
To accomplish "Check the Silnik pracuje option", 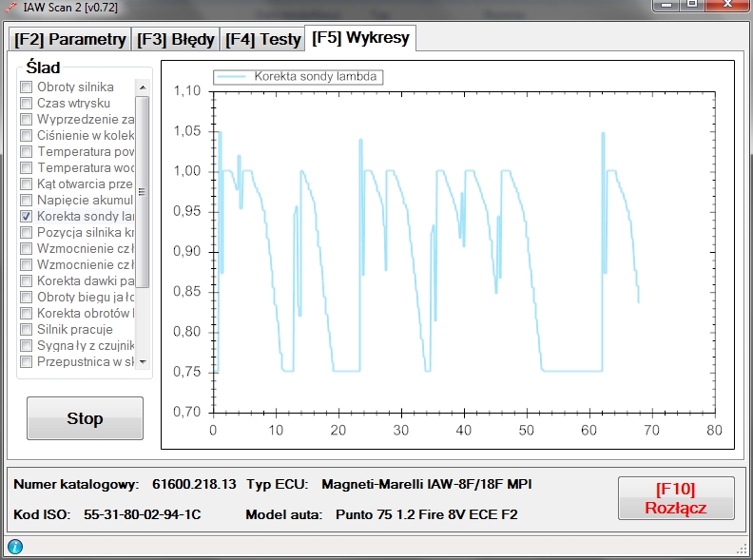I will click(27, 330).
